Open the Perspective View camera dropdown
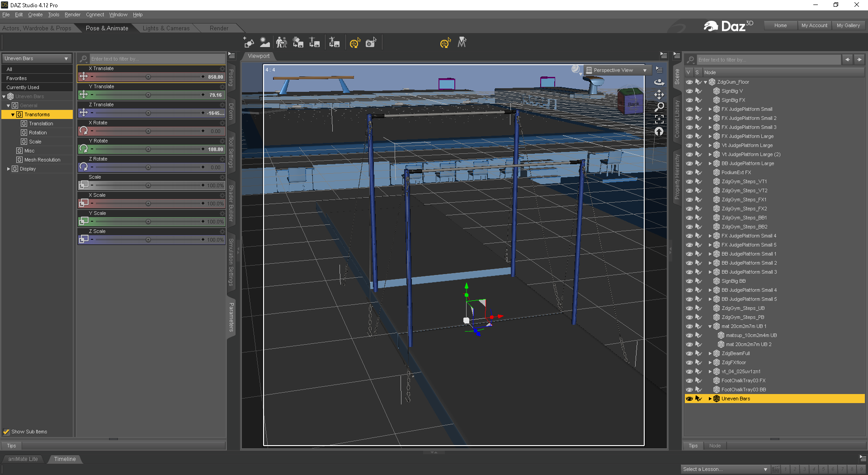 tap(617, 70)
